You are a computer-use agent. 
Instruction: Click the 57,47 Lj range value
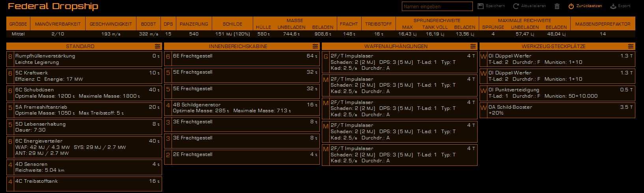(x=525, y=34)
